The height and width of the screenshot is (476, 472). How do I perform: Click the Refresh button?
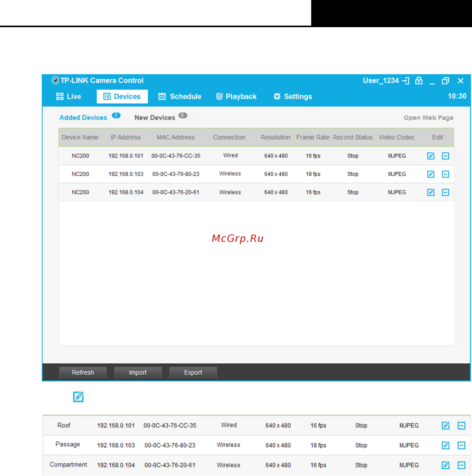point(83,372)
